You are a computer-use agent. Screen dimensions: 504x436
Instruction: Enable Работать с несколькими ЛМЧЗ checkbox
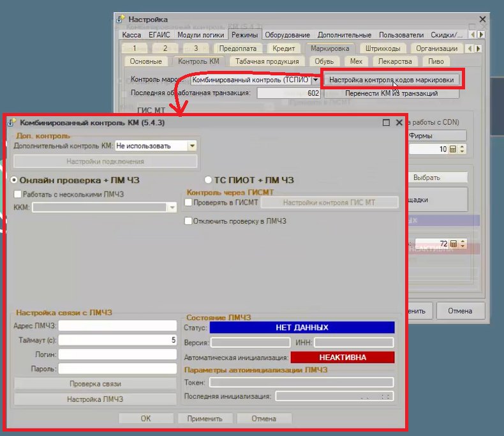point(18,194)
